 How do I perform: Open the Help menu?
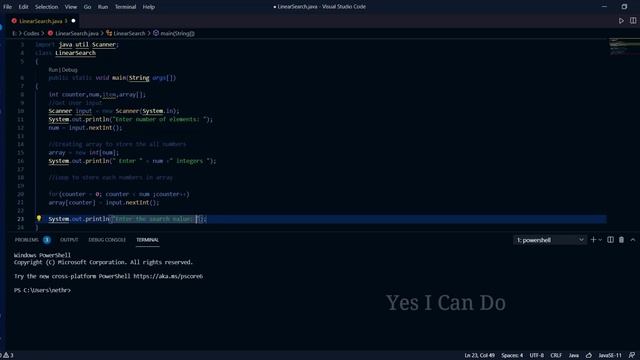coord(149,7)
